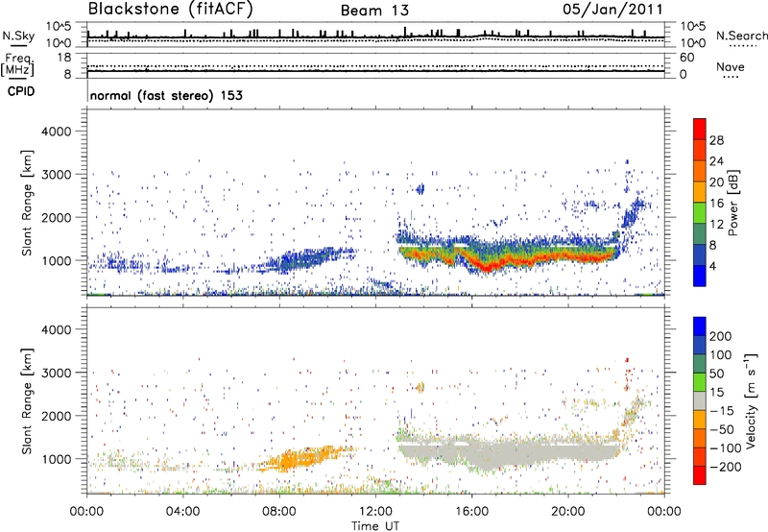Click the red-orange strong power band near 16:00
This screenshot has width=768, height=532.
click(x=485, y=265)
